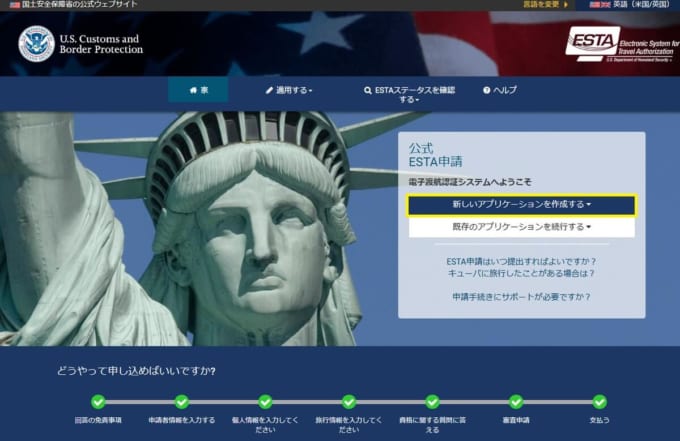Click the green check above 個人情報を入力してください
The height and width of the screenshot is (441, 680).
[x=265, y=402]
